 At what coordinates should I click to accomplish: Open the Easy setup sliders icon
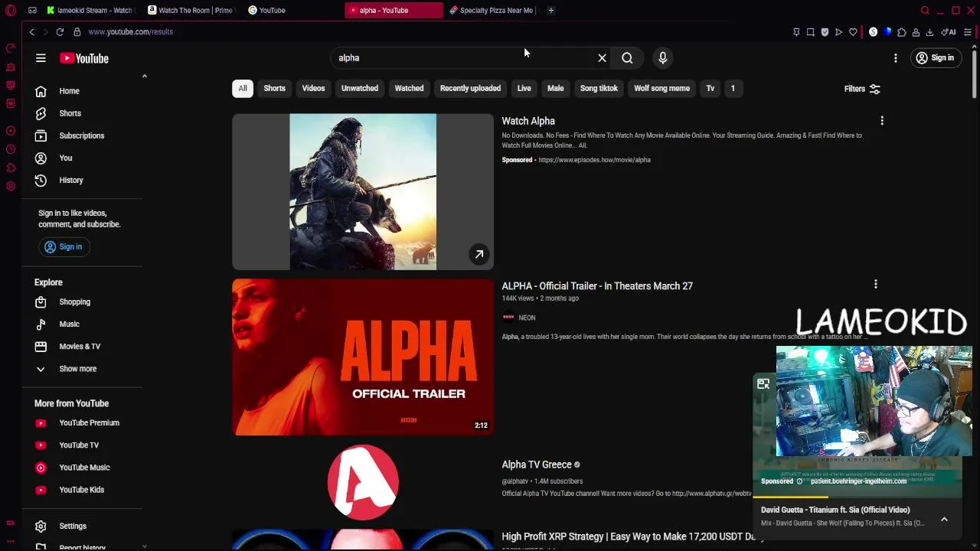(968, 32)
